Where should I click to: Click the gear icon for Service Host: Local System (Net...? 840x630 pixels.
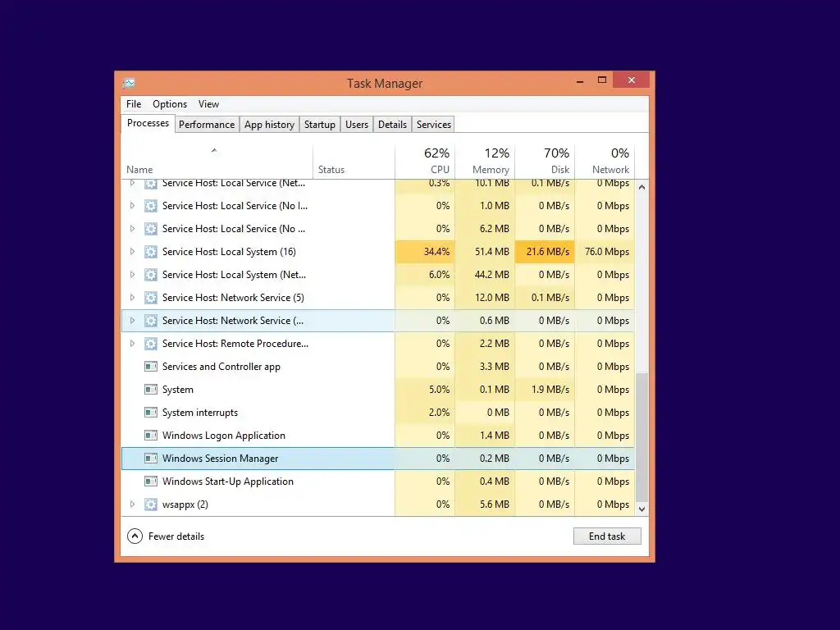(x=151, y=275)
